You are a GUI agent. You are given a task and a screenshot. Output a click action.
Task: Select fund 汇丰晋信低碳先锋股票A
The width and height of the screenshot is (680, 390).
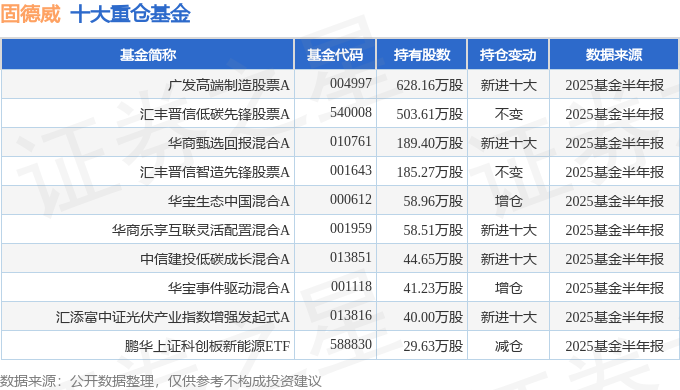tap(214, 114)
